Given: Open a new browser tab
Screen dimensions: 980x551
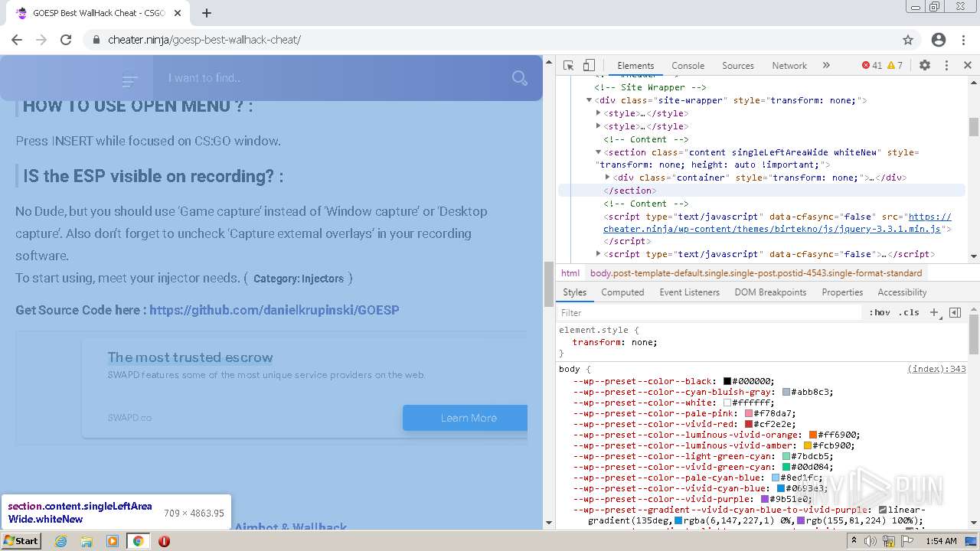Looking at the screenshot, I should (207, 13).
